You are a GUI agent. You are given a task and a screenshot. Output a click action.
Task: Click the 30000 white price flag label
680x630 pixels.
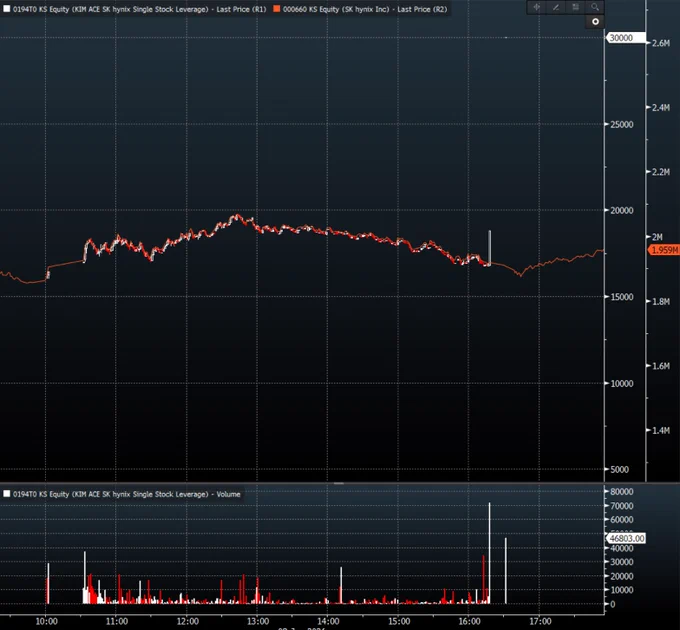pyautogui.click(x=624, y=38)
